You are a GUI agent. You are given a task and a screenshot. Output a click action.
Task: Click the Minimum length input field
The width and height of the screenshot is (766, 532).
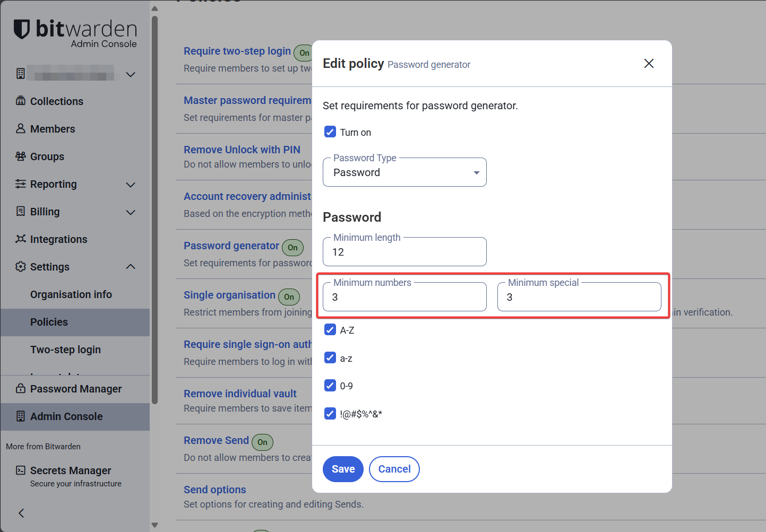404,252
